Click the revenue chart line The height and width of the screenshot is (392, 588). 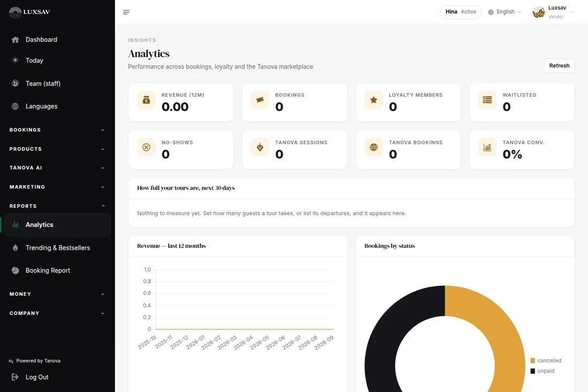[x=244, y=329]
